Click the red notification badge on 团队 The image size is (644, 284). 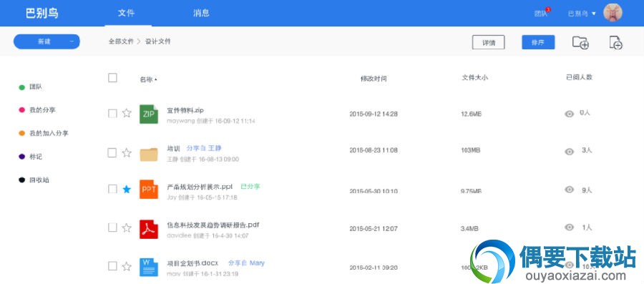click(x=548, y=9)
